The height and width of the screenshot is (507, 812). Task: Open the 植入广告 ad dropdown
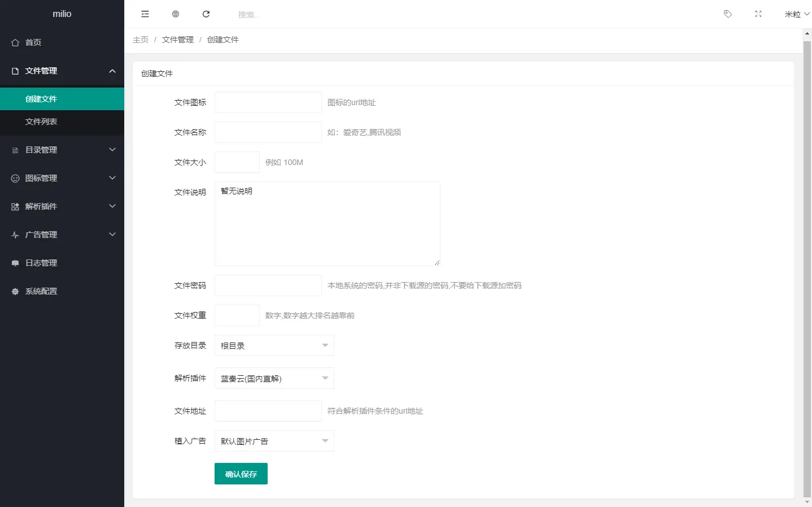274,440
